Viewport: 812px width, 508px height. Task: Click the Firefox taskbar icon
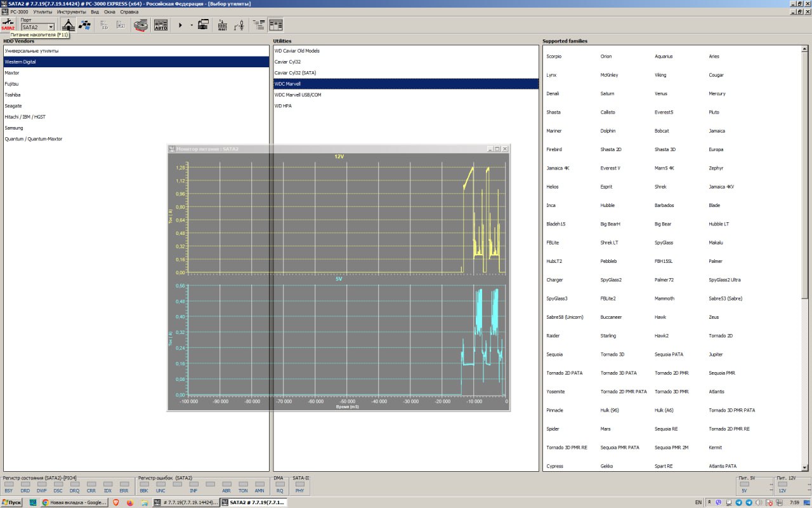pos(130,502)
